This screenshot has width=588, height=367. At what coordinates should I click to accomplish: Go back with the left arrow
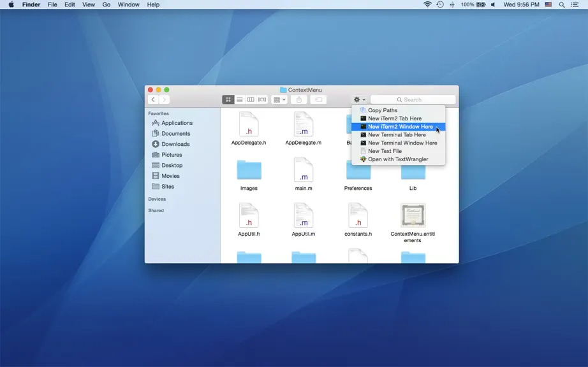point(153,99)
